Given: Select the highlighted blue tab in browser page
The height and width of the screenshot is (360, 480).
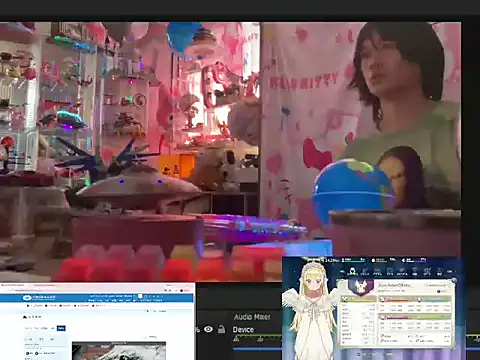Looking at the screenshot, I should coord(61,328).
